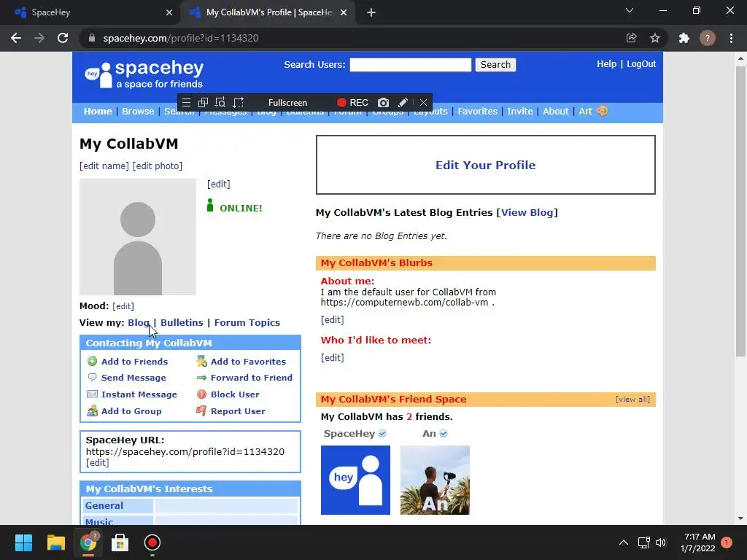Click the Add to Group icon
The width and height of the screenshot is (747, 560).
93,411
